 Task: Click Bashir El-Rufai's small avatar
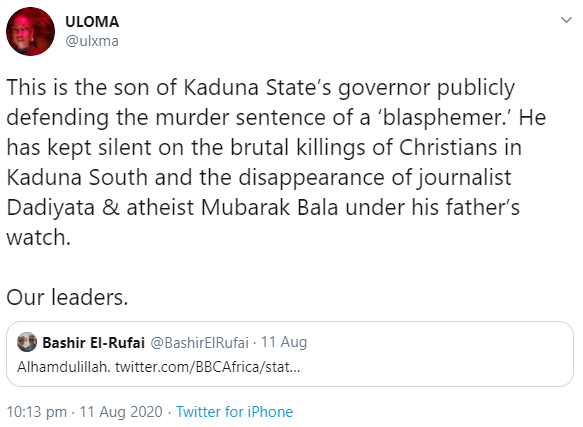tap(27, 342)
